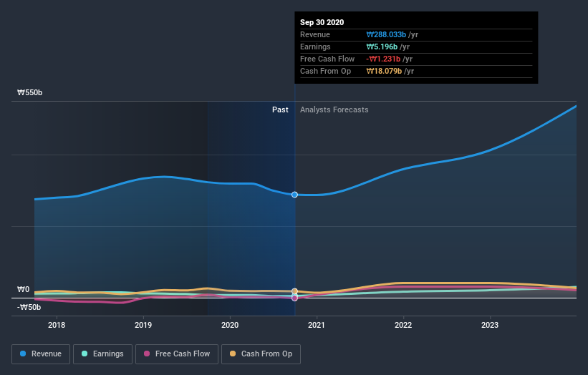Toggle the Cash From Op legend series
Viewport: 588px width, 375px height.
261,354
